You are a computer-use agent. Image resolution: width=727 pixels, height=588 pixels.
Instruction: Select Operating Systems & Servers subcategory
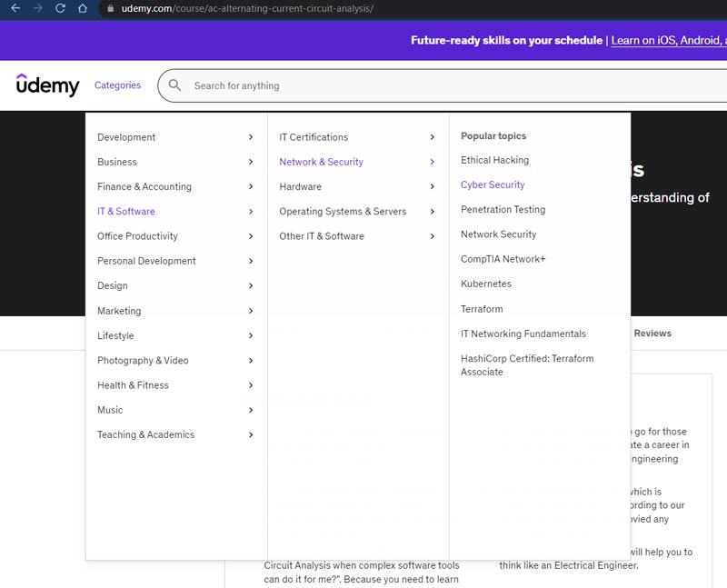point(343,212)
